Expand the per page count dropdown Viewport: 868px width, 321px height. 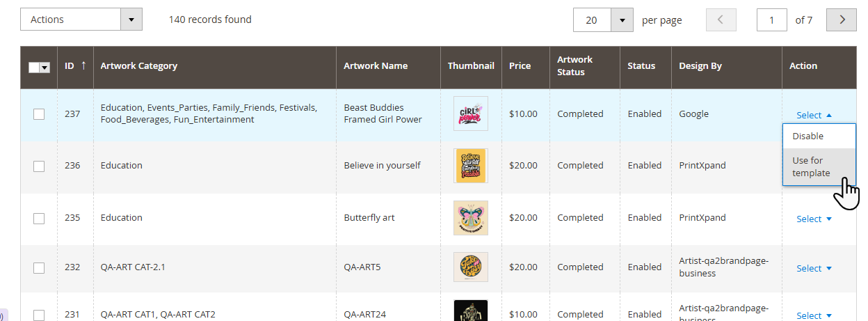622,20
